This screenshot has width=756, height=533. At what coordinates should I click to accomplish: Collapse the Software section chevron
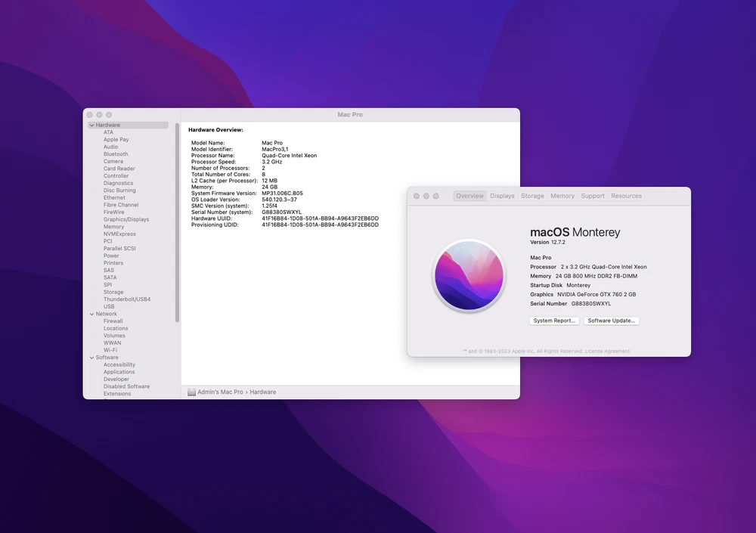(x=91, y=358)
